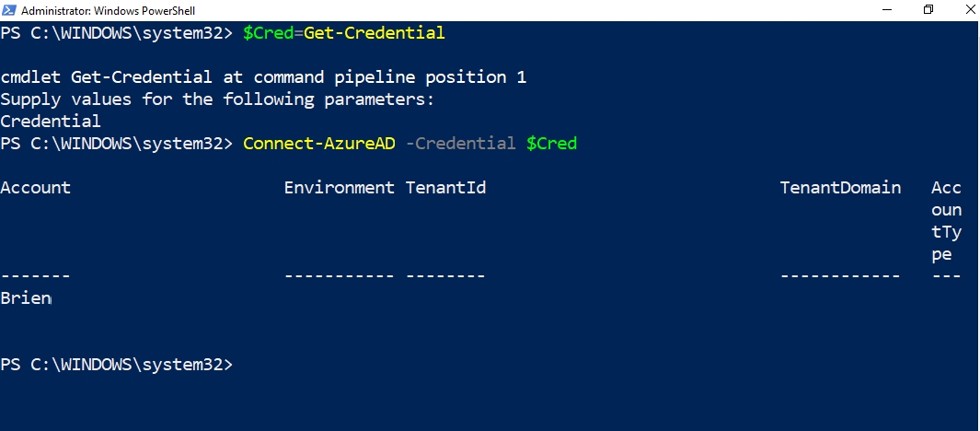Screen dimensions: 980x431
Task: Click the restore down window button
Action: click(x=928, y=10)
